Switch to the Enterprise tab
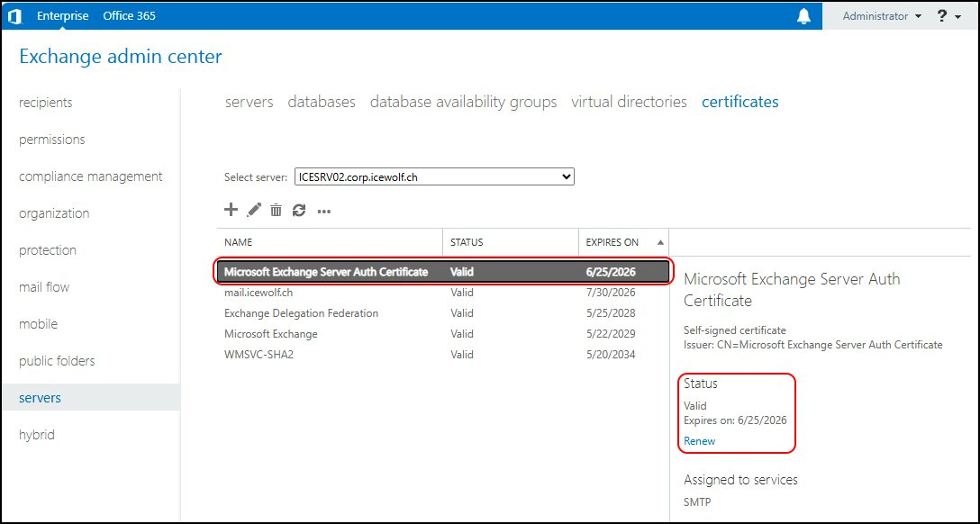The height and width of the screenshot is (524, 980). [x=62, y=16]
